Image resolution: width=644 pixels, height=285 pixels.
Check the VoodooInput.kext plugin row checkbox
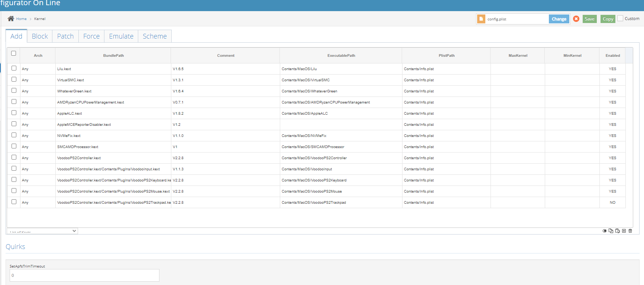click(14, 168)
